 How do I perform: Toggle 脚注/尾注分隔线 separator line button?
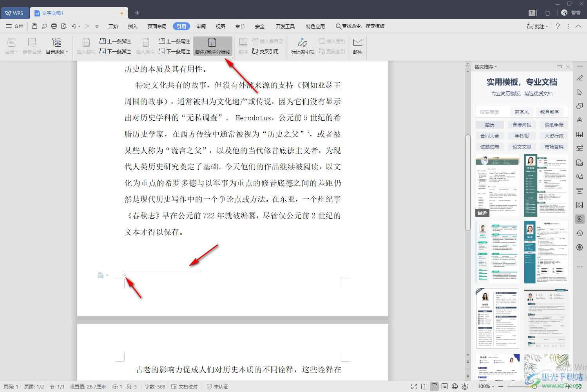213,46
